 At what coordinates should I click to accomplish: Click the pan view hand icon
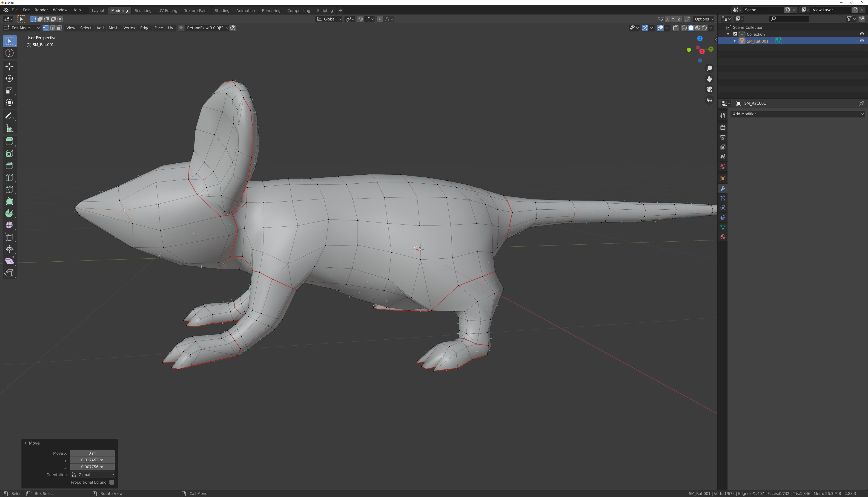[x=709, y=79]
